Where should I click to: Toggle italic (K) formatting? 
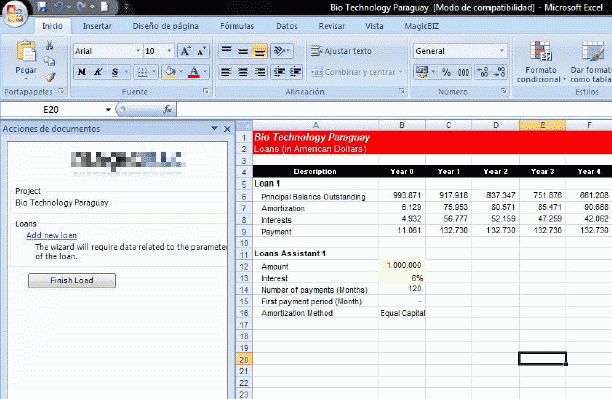[x=98, y=72]
